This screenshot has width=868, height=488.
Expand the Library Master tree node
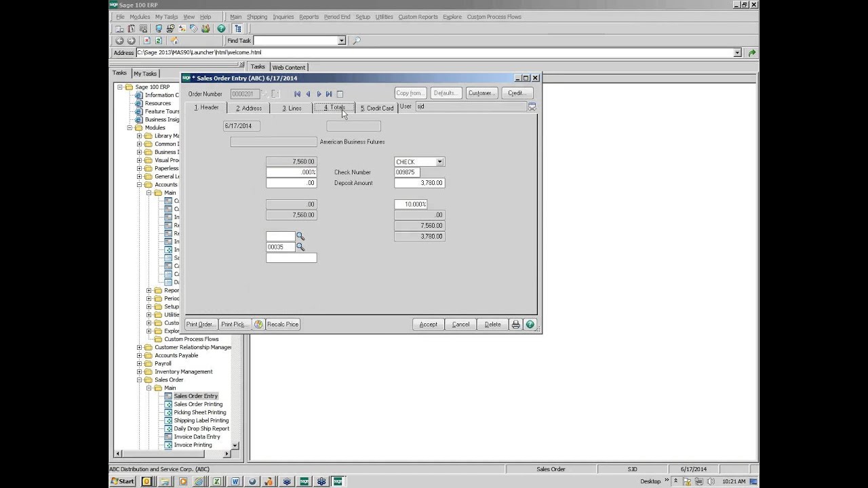(x=139, y=136)
